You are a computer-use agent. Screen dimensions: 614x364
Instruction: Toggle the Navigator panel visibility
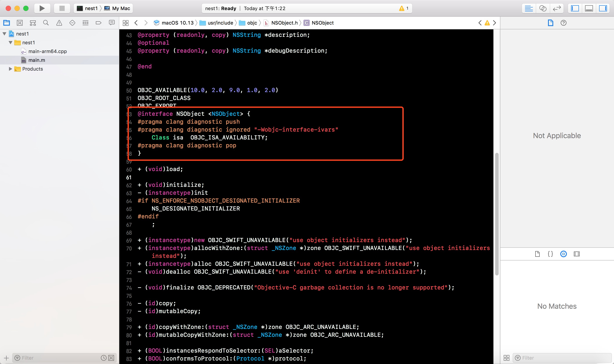(575, 8)
